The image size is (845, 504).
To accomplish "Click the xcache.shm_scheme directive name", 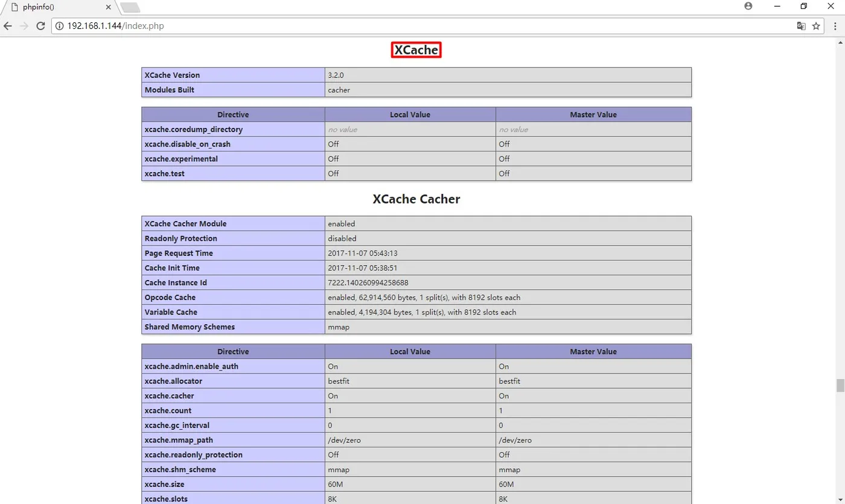I will [x=180, y=470].
